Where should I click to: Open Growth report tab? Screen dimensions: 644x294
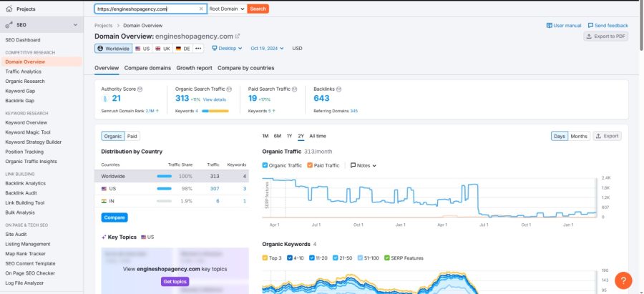click(194, 68)
